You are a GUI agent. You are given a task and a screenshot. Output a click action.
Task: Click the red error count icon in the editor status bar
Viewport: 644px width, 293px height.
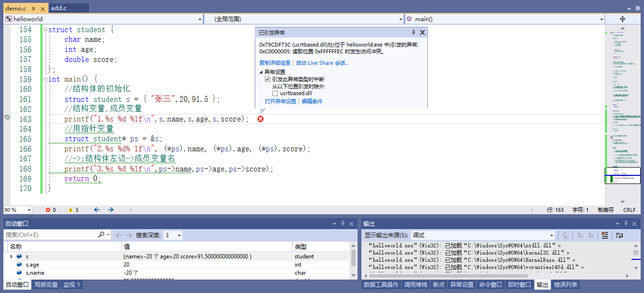coord(48,210)
